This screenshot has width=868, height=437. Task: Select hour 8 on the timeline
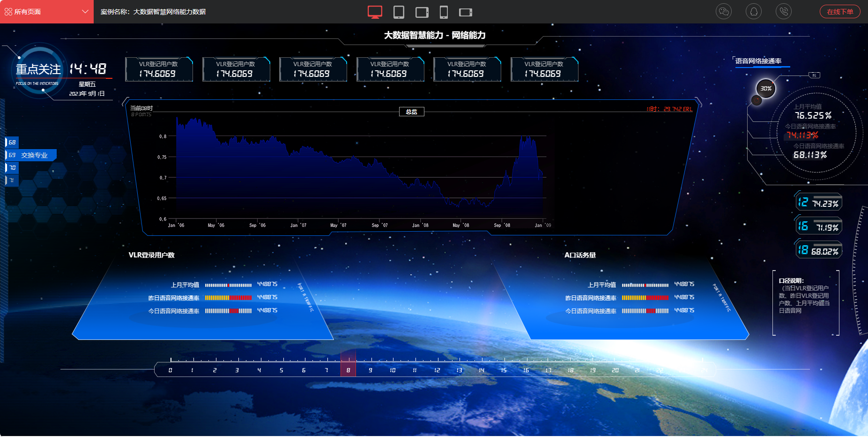pyautogui.click(x=348, y=370)
